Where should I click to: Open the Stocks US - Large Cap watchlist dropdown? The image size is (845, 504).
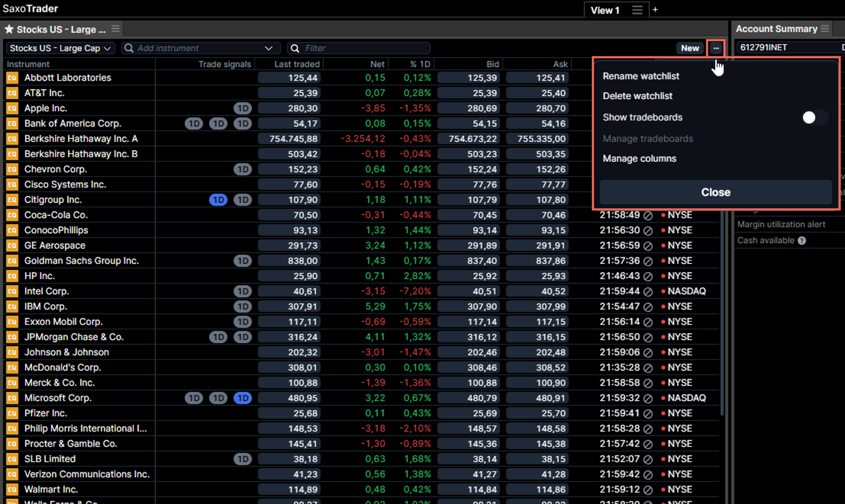pyautogui.click(x=60, y=48)
